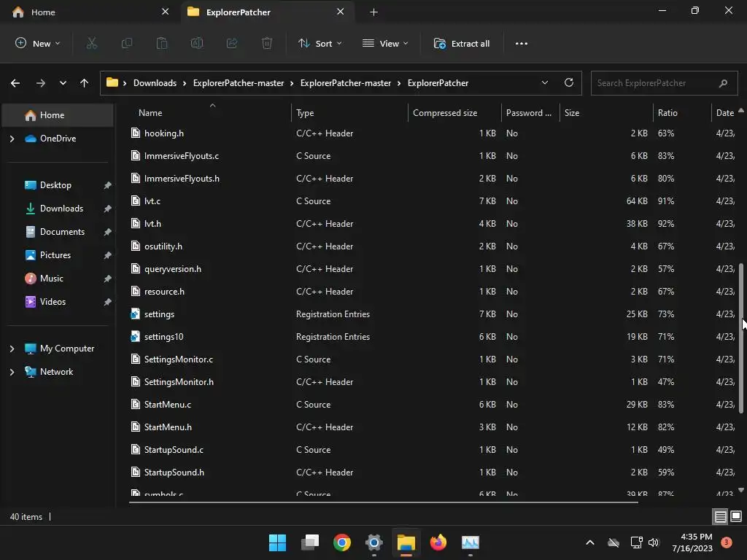The image size is (747, 560).
Task: Click the Copy icon in toolbar
Action: (127, 43)
